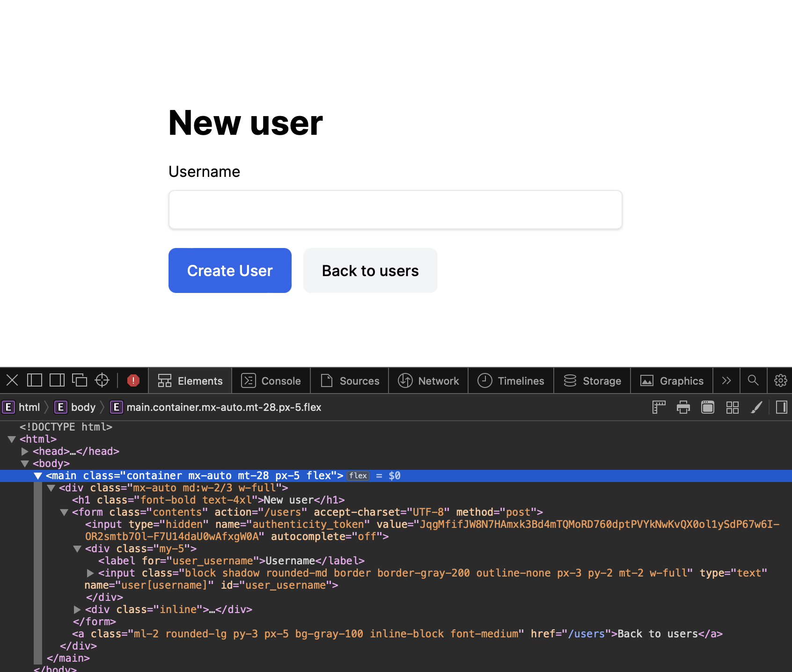Dock Web Inspector to the right side

(x=57, y=380)
